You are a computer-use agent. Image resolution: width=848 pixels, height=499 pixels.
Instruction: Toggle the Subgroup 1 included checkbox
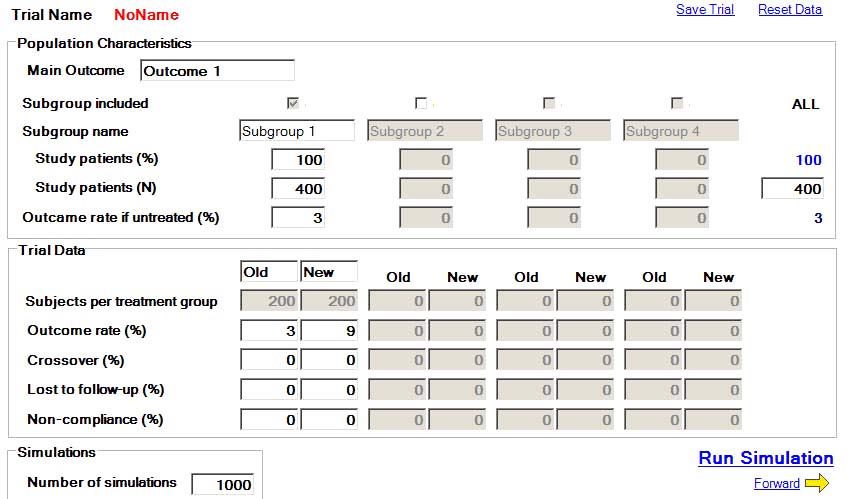[x=293, y=103]
